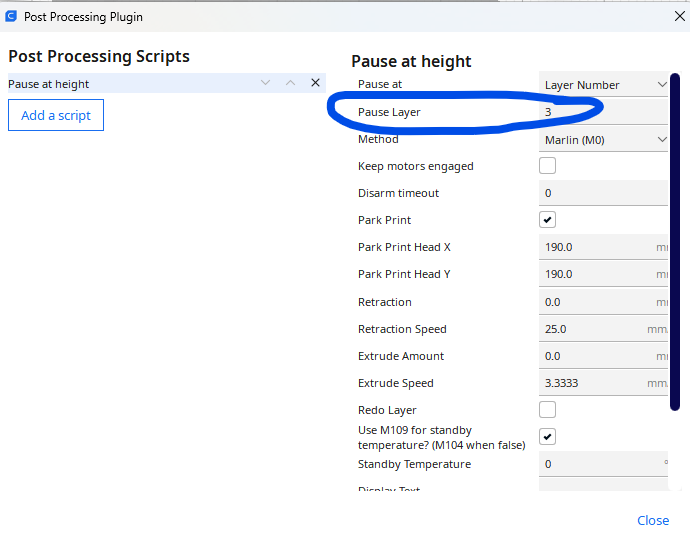Click the settings panel vertical scrollbar
The height and width of the screenshot is (542, 690).
click(675, 240)
